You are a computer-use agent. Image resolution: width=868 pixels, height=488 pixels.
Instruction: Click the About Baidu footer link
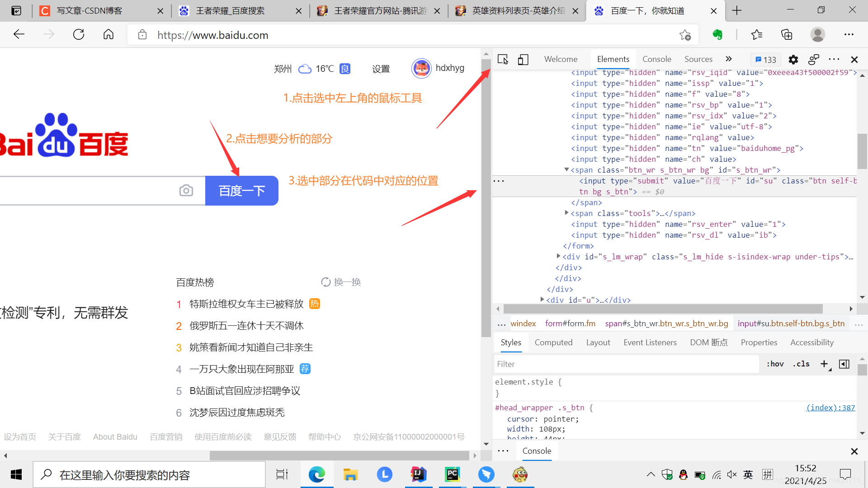[x=115, y=437]
